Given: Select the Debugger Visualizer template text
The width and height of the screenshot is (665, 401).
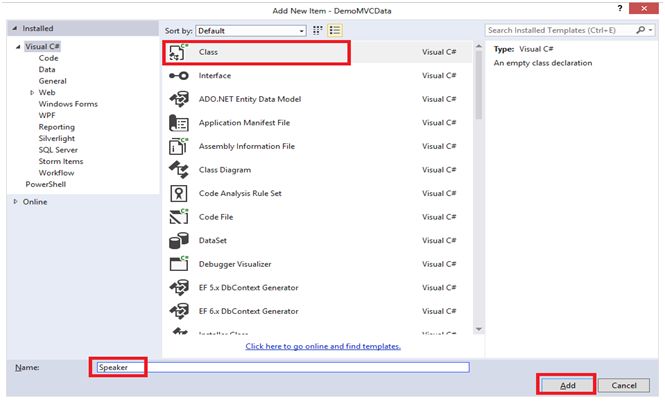Looking at the screenshot, I should tap(235, 264).
